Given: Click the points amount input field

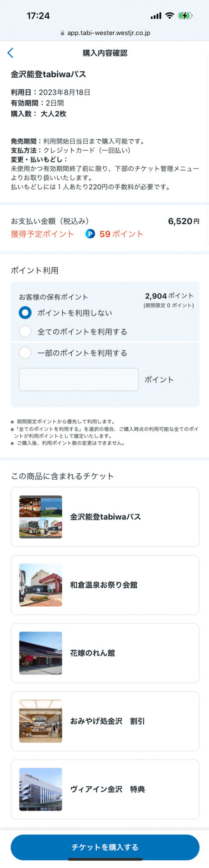Looking at the screenshot, I should pos(79,379).
